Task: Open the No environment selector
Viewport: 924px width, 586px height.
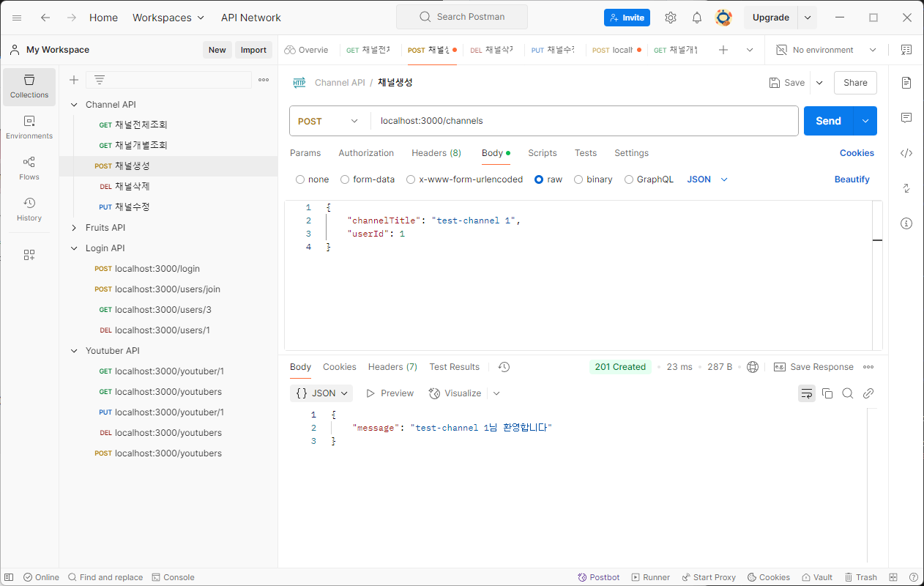Action: [x=826, y=50]
